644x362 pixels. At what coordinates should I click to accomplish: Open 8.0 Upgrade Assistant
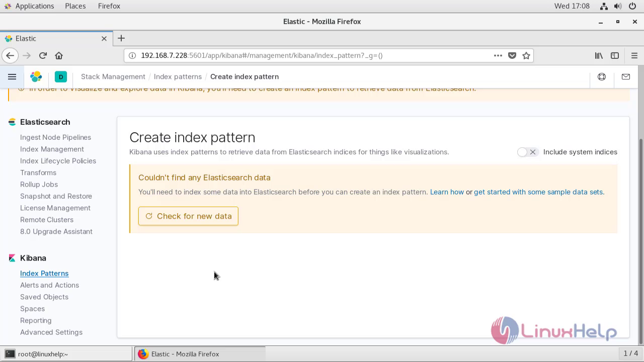tap(56, 231)
